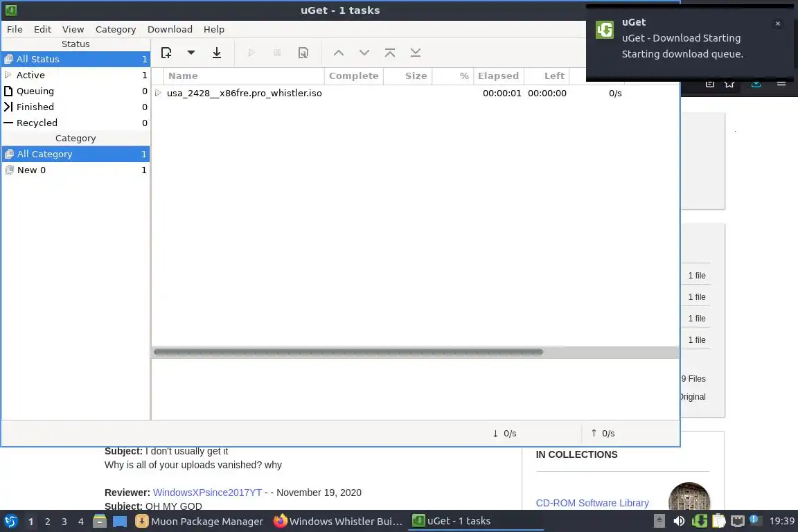
Task: Click the Set runnable play toolbar icon
Action: tap(251, 53)
